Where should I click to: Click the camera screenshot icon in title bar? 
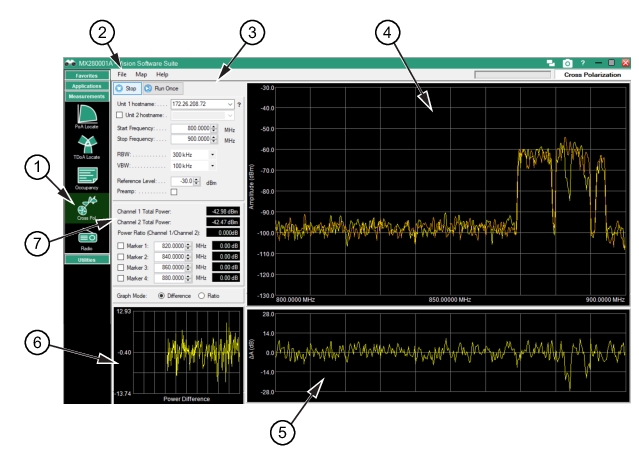(568, 63)
